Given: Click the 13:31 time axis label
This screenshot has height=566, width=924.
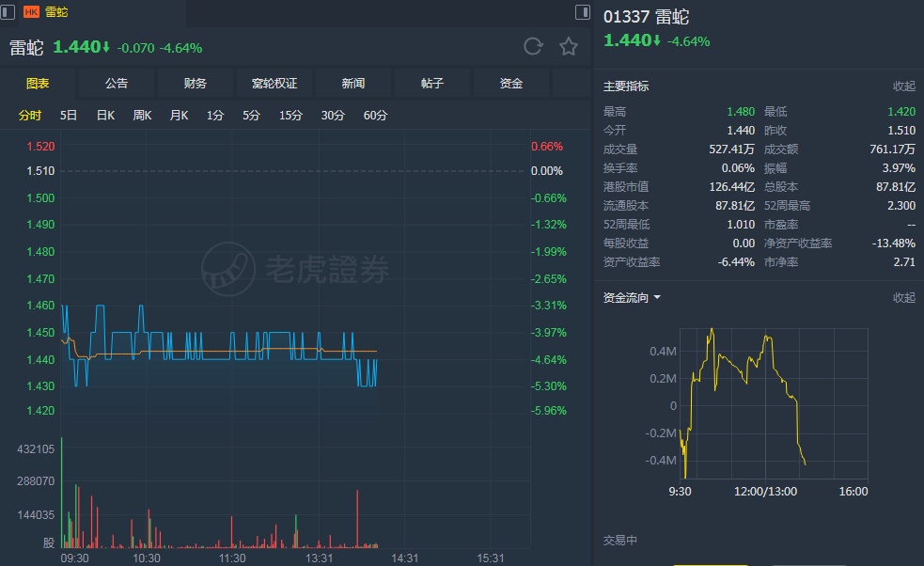Looking at the screenshot, I should [x=319, y=558].
